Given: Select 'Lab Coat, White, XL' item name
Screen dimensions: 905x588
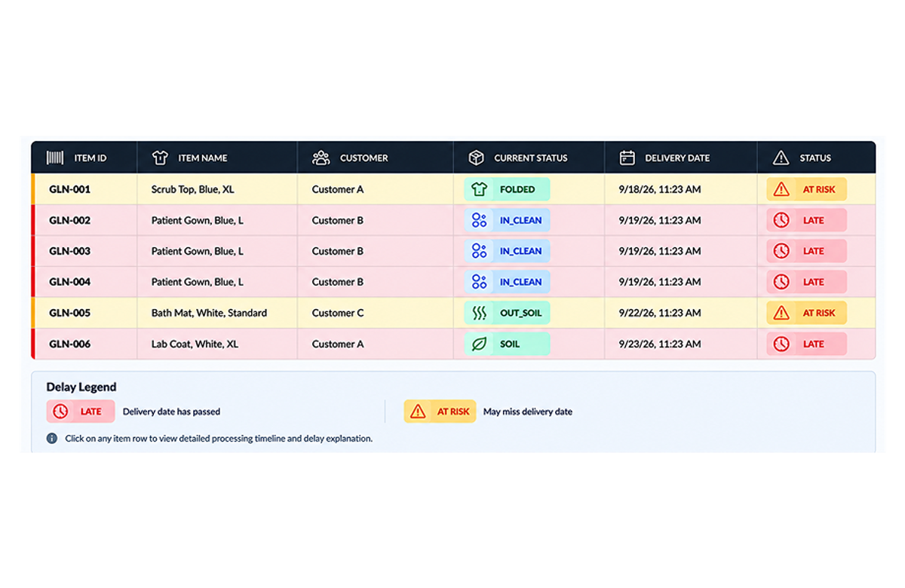Looking at the screenshot, I should pyautogui.click(x=195, y=344).
